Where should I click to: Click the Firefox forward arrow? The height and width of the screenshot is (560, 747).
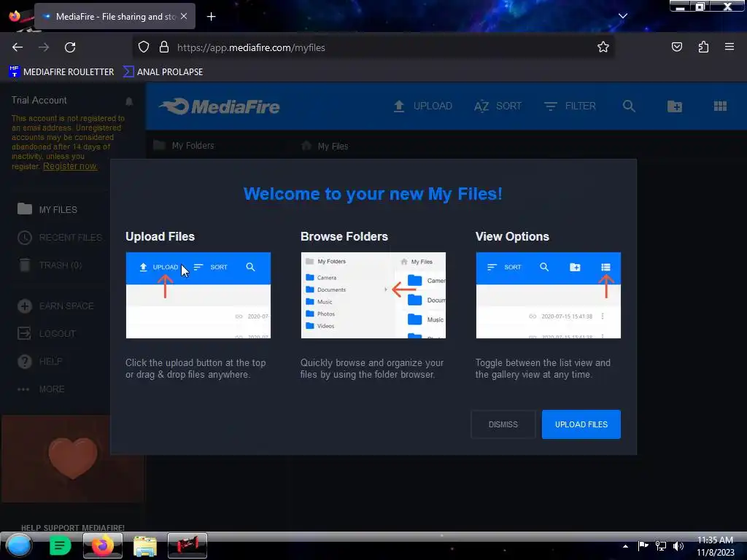coord(44,47)
